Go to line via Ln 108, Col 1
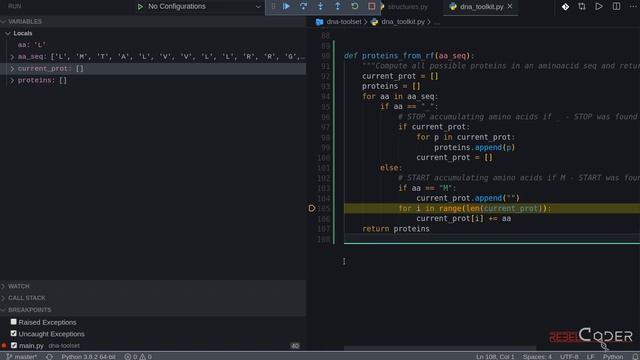 [x=495, y=356]
